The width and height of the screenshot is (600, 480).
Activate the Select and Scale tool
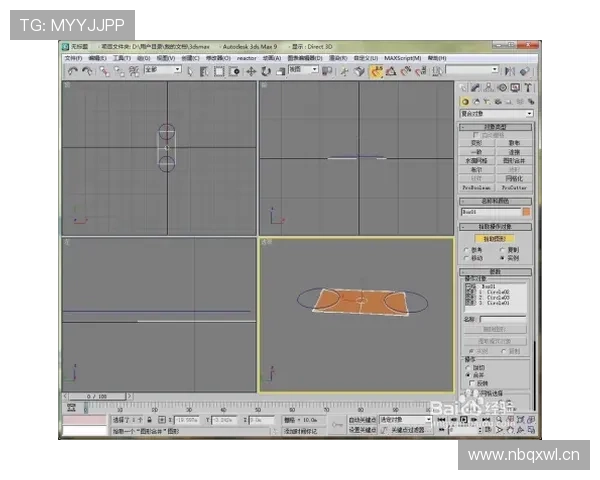tap(281, 71)
